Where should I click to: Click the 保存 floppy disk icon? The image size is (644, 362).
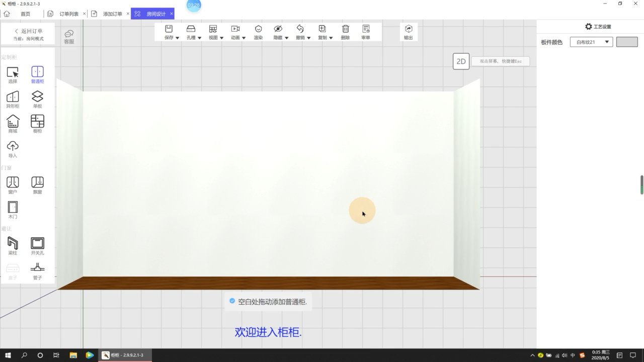pos(169,29)
